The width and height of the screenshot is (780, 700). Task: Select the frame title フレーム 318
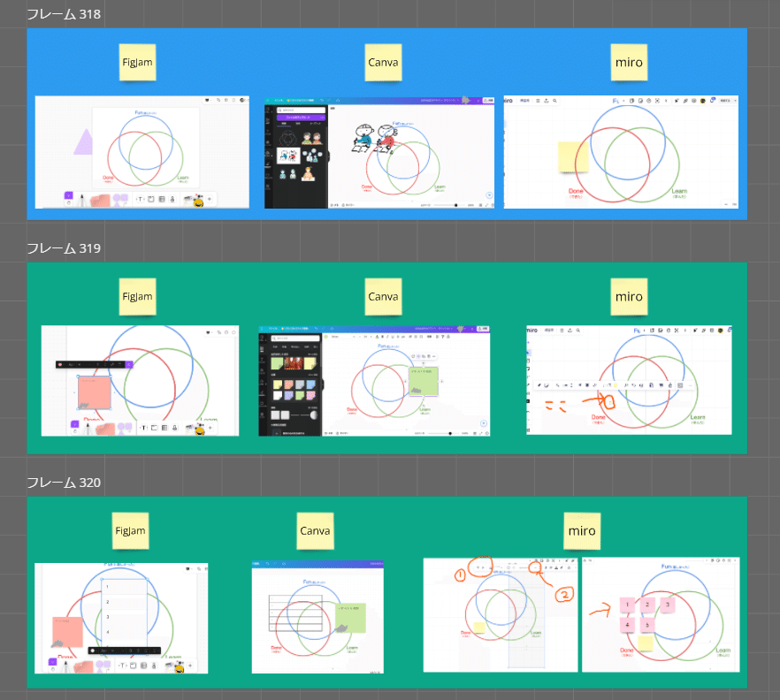coord(64,14)
